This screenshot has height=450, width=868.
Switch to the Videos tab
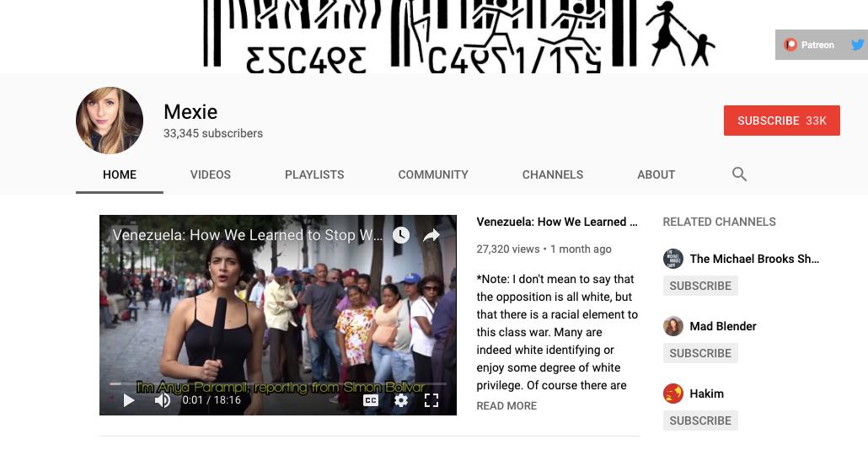tap(211, 174)
